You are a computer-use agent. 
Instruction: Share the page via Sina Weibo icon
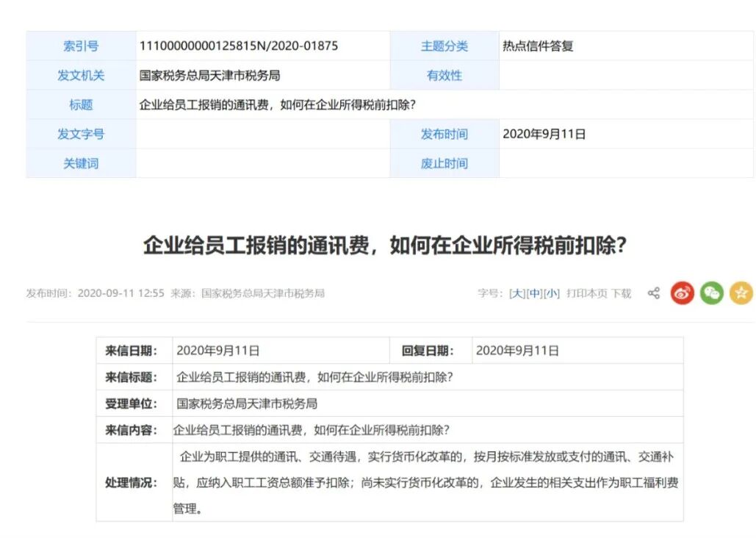[680, 293]
